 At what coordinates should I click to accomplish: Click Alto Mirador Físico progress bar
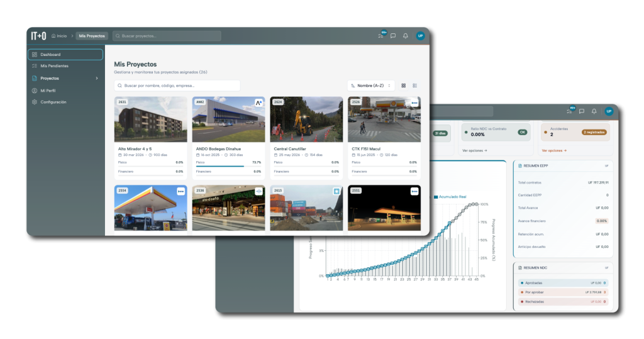151,167
